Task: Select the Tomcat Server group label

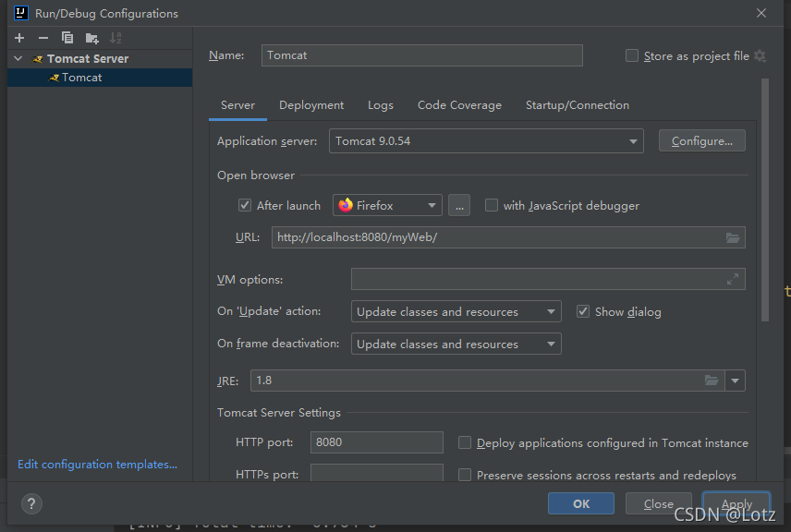Action: pyautogui.click(x=88, y=58)
